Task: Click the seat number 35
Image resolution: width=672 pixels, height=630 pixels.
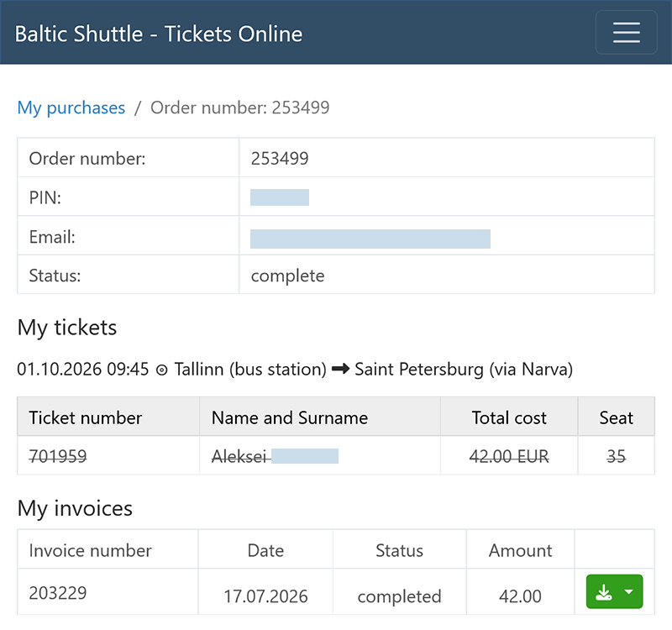Action: tap(617, 456)
